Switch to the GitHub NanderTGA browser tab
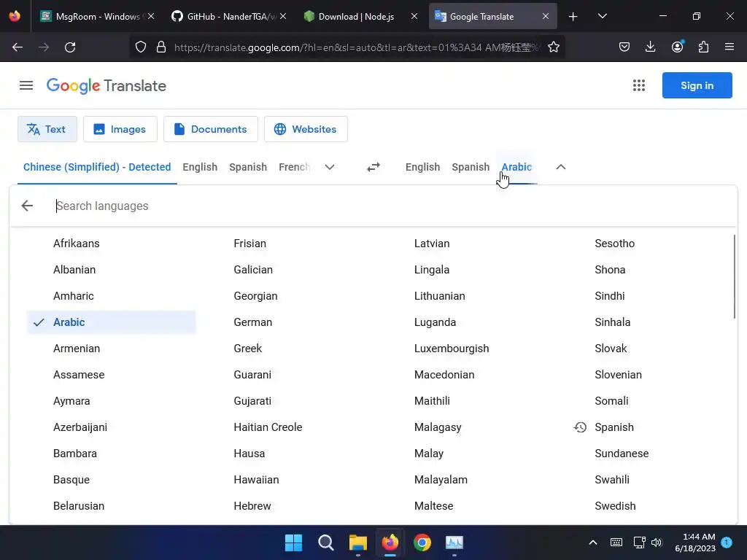 [x=228, y=17]
